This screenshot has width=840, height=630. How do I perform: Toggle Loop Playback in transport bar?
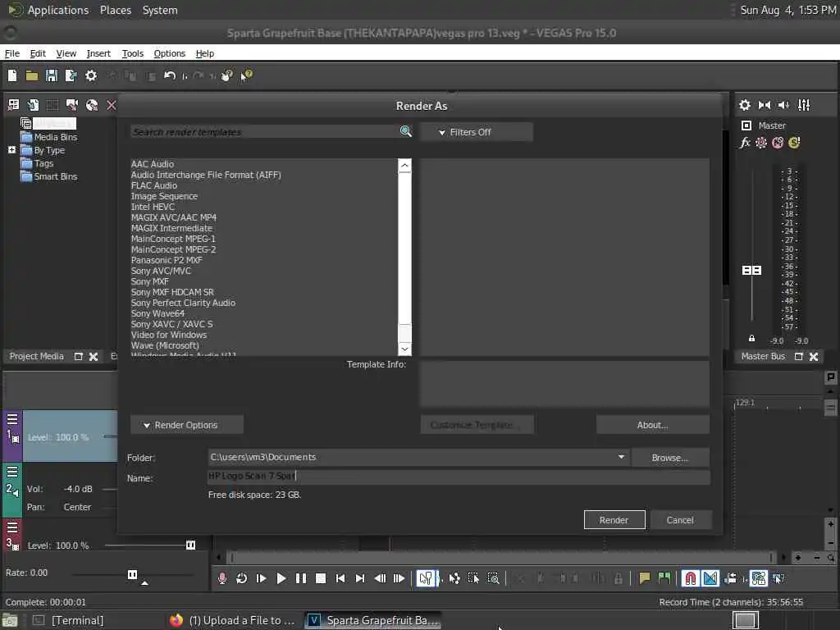[242, 578]
